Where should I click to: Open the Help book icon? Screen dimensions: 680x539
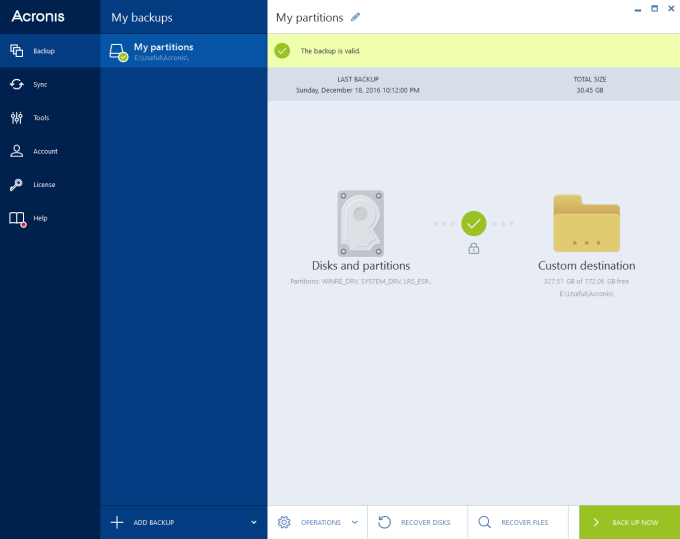click(x=17, y=219)
